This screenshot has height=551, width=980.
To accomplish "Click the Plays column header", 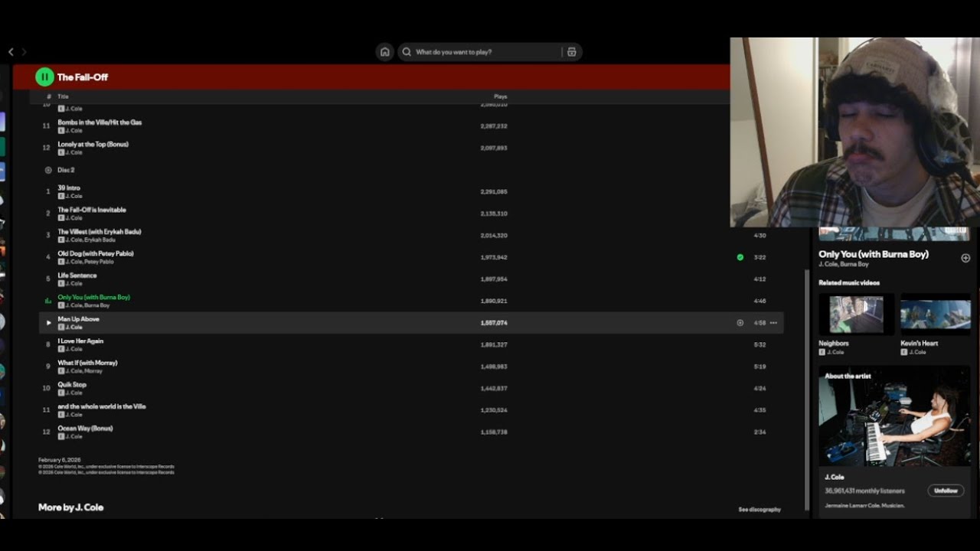I will coord(501,96).
